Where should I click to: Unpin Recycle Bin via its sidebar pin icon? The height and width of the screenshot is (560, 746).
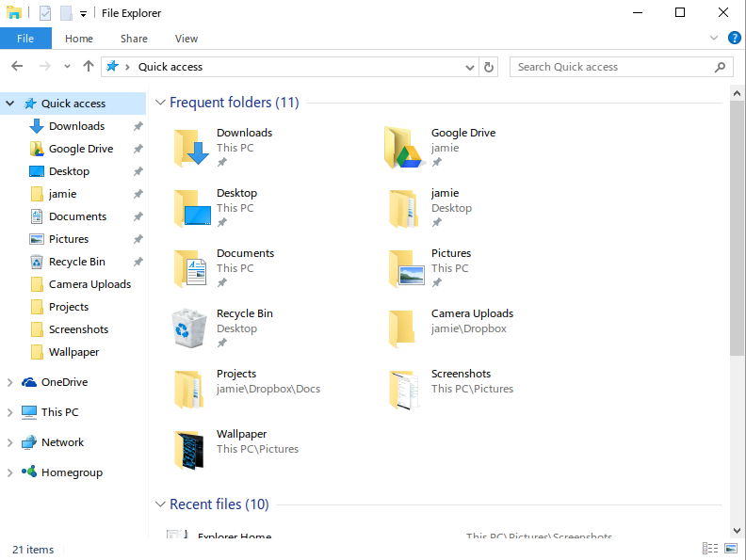click(138, 262)
